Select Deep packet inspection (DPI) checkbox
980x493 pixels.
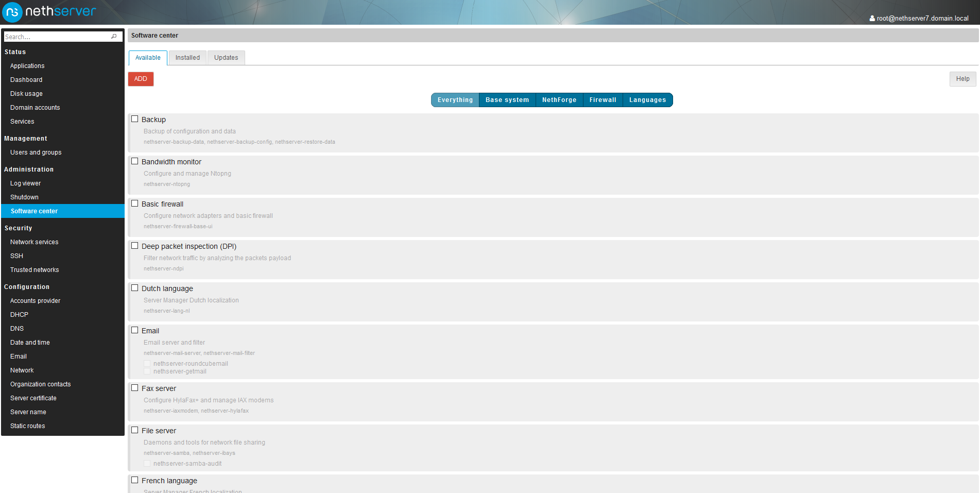(x=135, y=246)
